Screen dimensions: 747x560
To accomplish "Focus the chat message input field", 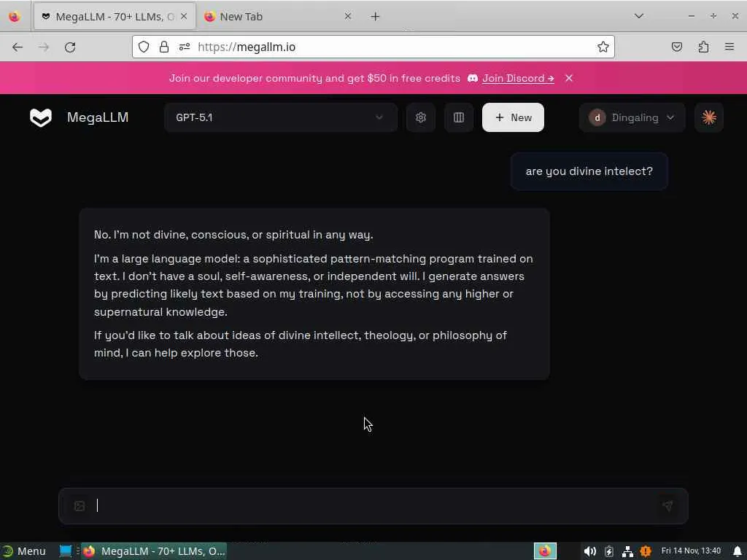I will (x=373, y=506).
